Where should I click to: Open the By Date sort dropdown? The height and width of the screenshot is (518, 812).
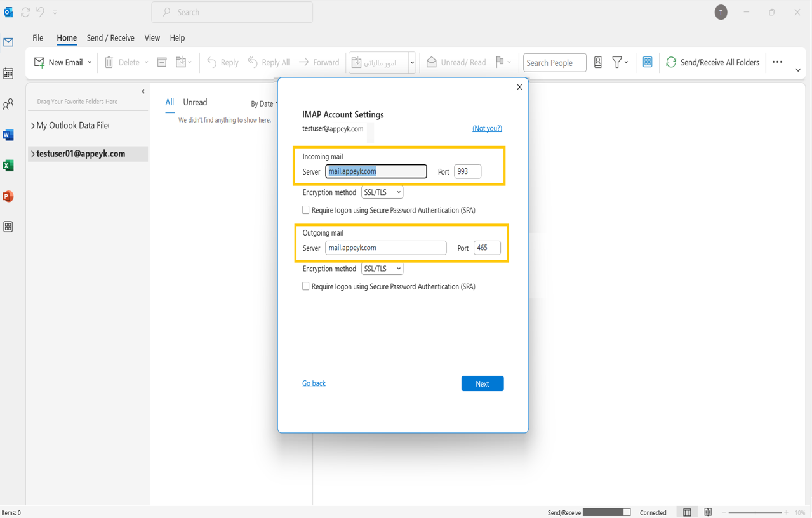(264, 103)
